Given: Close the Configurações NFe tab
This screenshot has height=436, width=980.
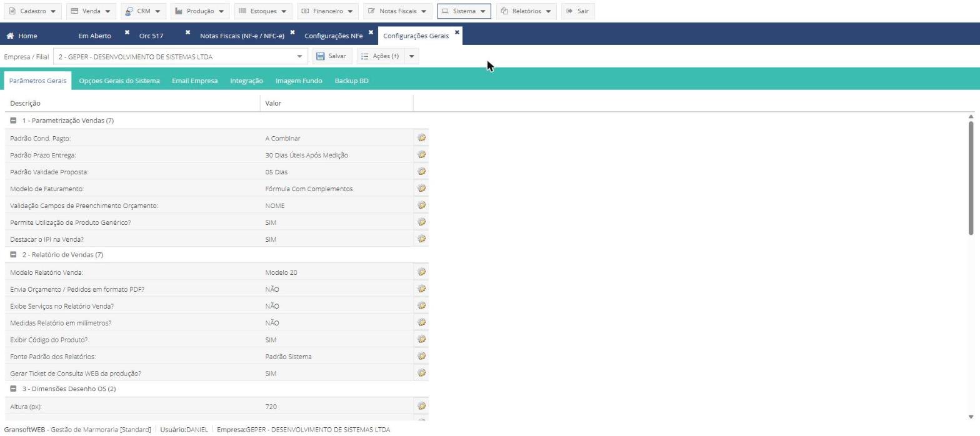Looking at the screenshot, I should 371,32.
